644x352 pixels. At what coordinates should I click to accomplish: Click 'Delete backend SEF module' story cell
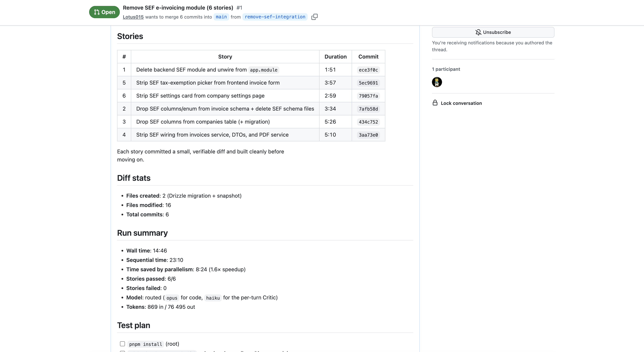[x=225, y=70]
